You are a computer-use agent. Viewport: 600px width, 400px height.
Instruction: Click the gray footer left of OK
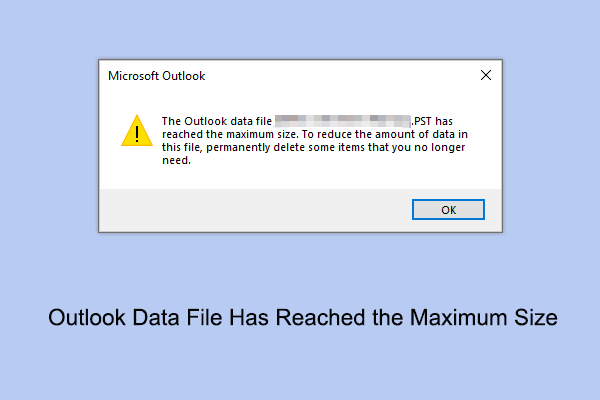pos(250,210)
